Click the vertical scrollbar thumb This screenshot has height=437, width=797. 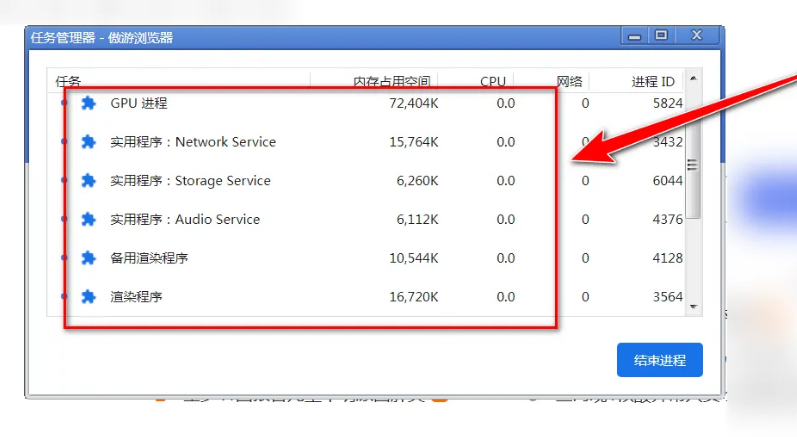[692, 165]
